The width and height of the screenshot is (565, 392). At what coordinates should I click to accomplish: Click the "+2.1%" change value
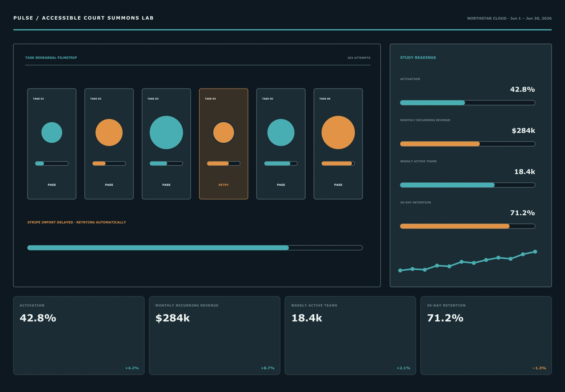tap(403, 368)
